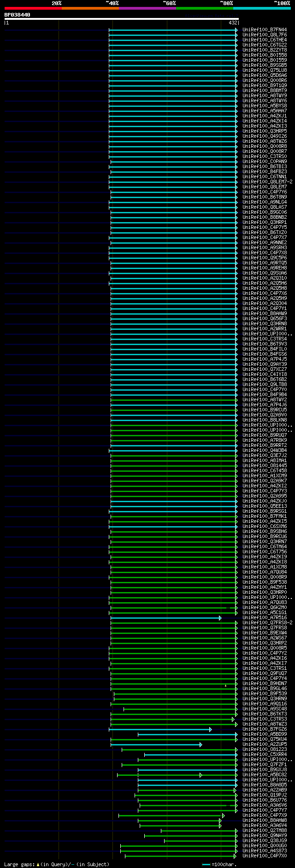Click the Large gaps legend text
Screen dimensions: 295x868
coord(57,864)
